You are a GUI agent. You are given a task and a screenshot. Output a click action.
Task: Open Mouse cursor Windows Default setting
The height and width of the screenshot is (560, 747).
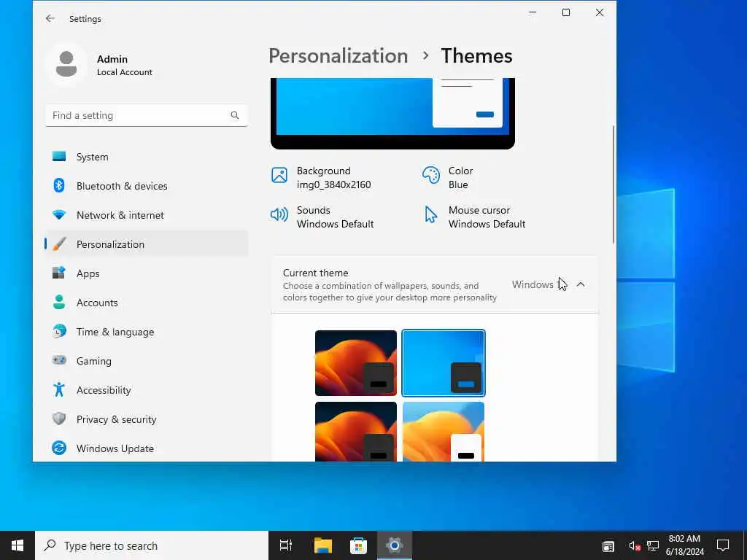tap(474, 217)
